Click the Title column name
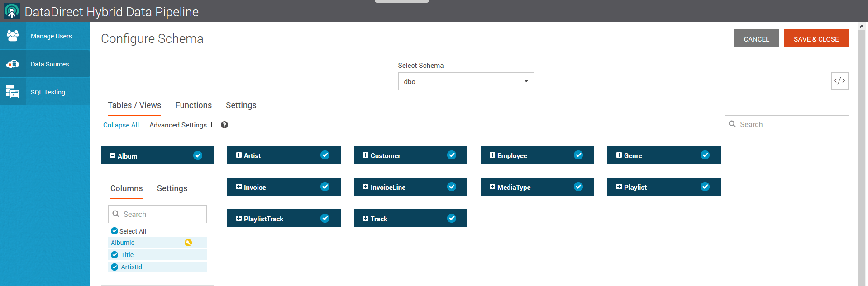Screen dimensions: 868x286 pos(127,255)
